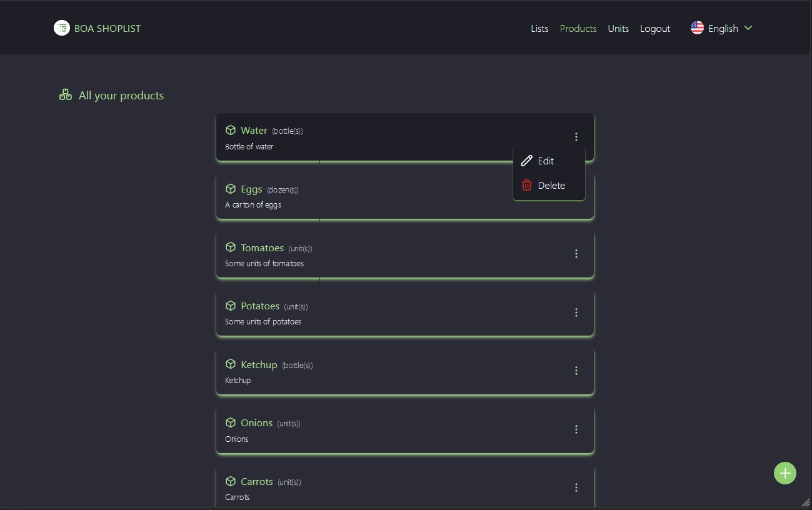Click the box icon beside Tomatoes
This screenshot has height=510, width=812.
(231, 247)
